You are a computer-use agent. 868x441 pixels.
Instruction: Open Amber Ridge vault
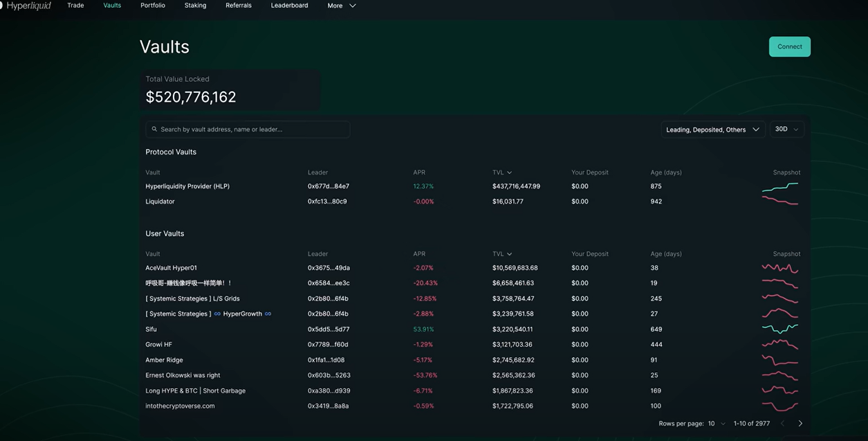164,360
